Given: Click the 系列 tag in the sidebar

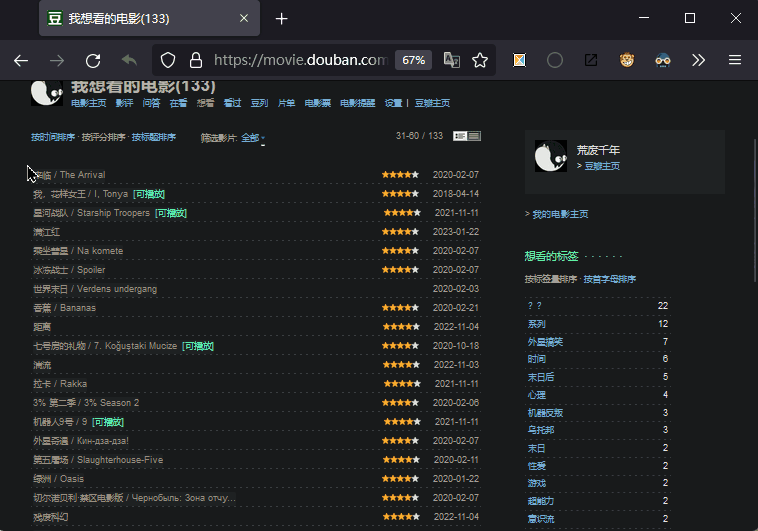Looking at the screenshot, I should click(537, 324).
